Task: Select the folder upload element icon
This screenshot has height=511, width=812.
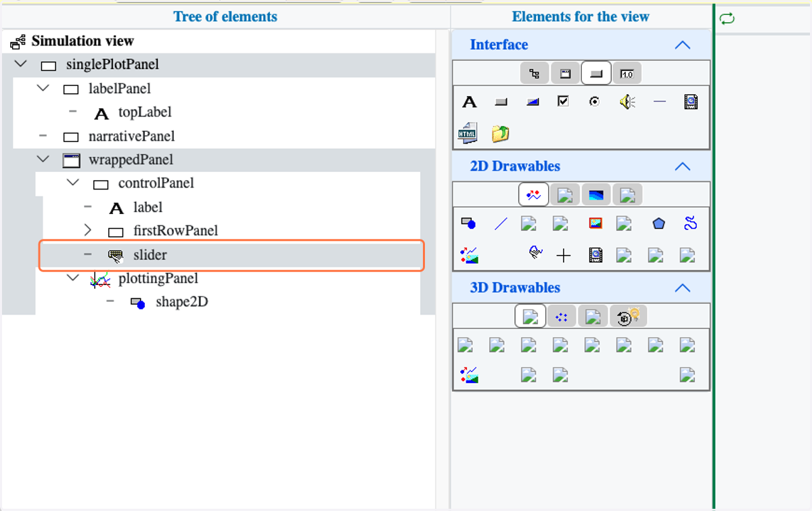Action: pos(500,133)
